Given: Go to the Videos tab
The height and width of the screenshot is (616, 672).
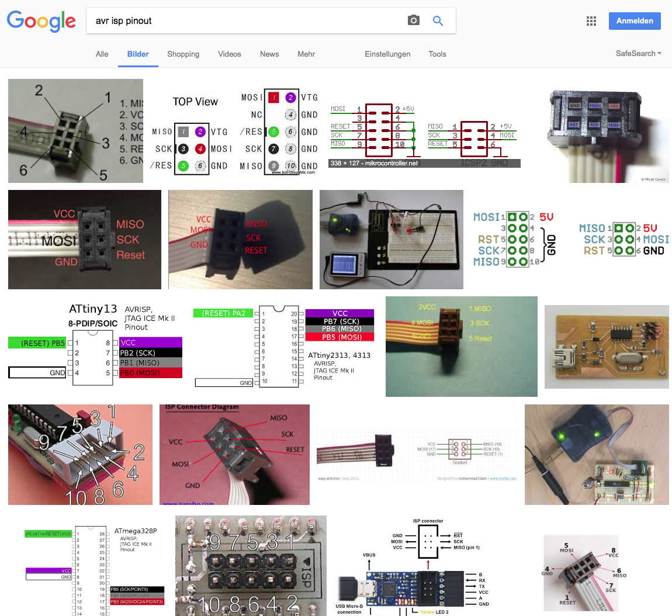Looking at the screenshot, I should point(229,54).
